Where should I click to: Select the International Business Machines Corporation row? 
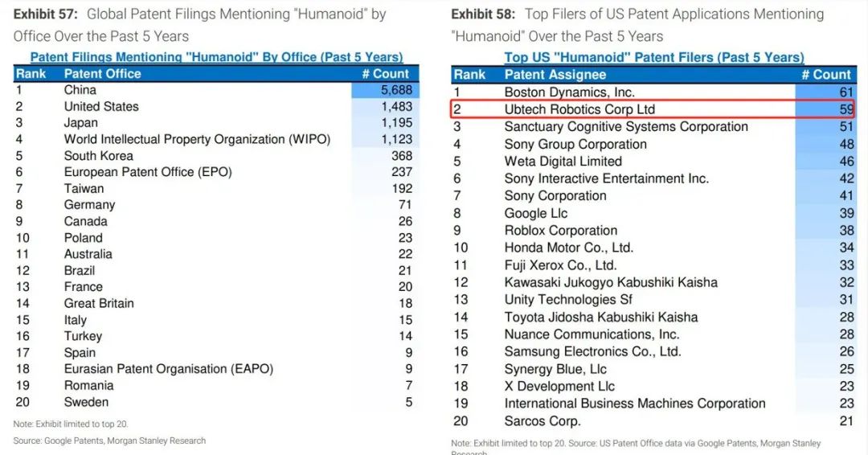click(653, 404)
